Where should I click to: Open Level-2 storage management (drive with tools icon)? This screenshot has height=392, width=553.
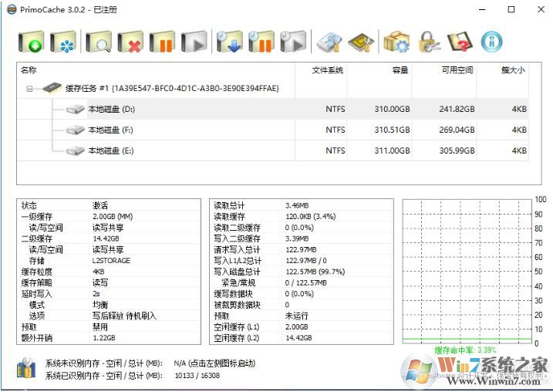tap(329, 42)
